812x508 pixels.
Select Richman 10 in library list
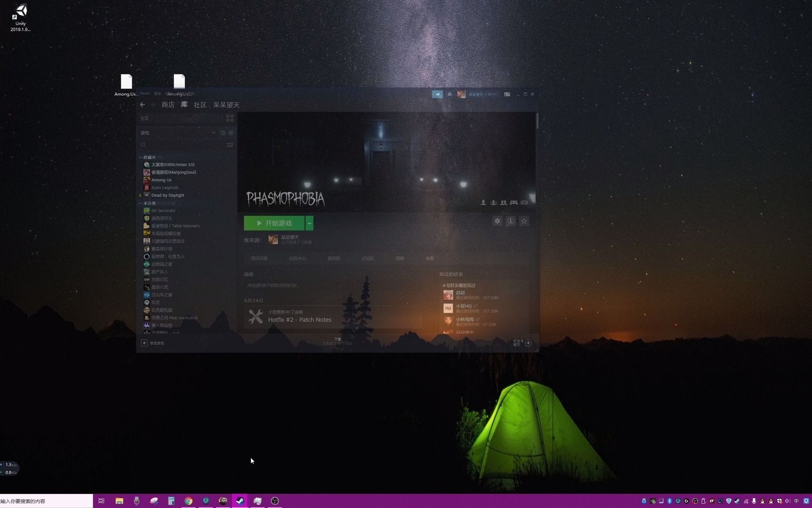[x=172, y=165]
